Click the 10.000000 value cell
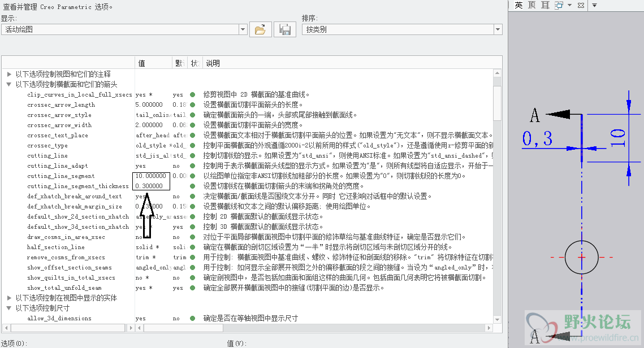 (151, 176)
